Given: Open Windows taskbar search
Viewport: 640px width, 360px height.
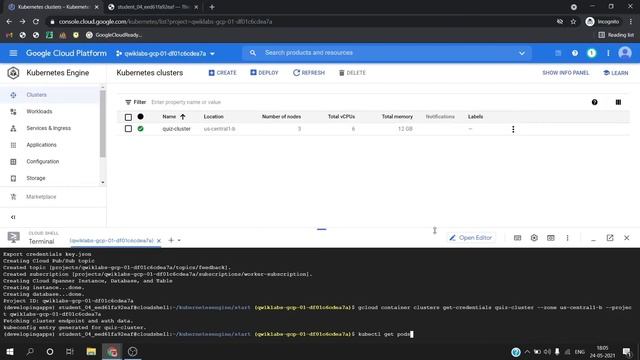Looking at the screenshot, I should pyautogui.click(x=30, y=351).
